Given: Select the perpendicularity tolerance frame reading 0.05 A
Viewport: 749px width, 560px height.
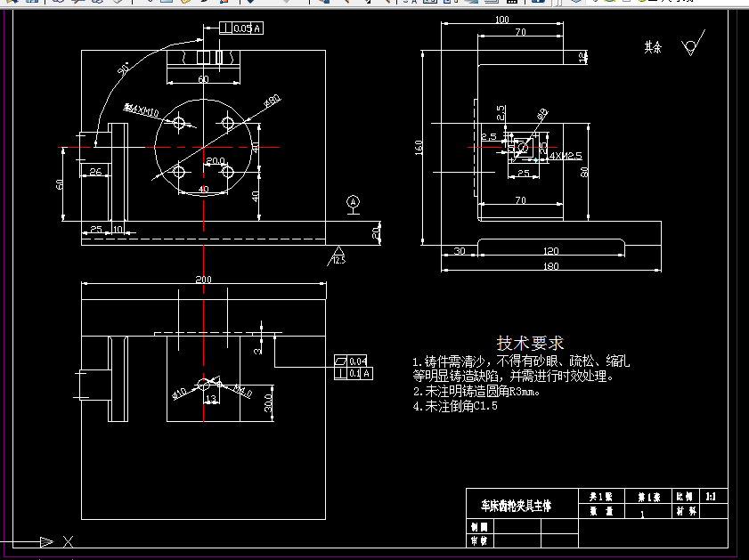Looking at the screenshot, I should 241,28.
